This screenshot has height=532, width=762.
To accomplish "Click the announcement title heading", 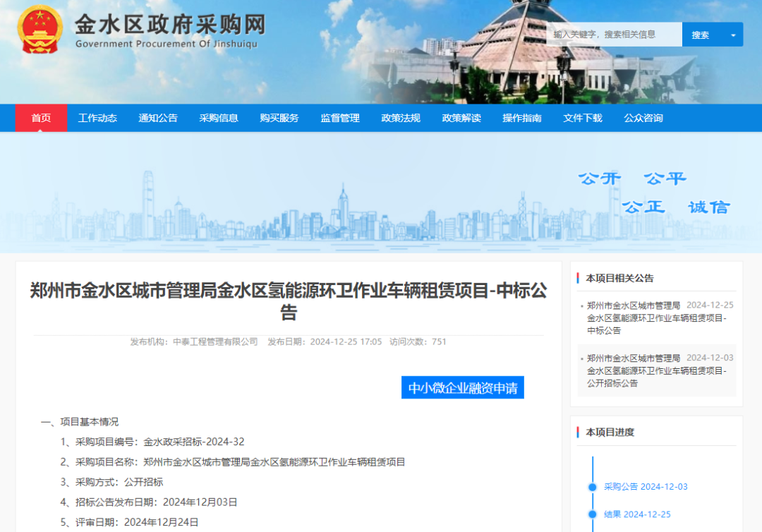I will pos(289,301).
